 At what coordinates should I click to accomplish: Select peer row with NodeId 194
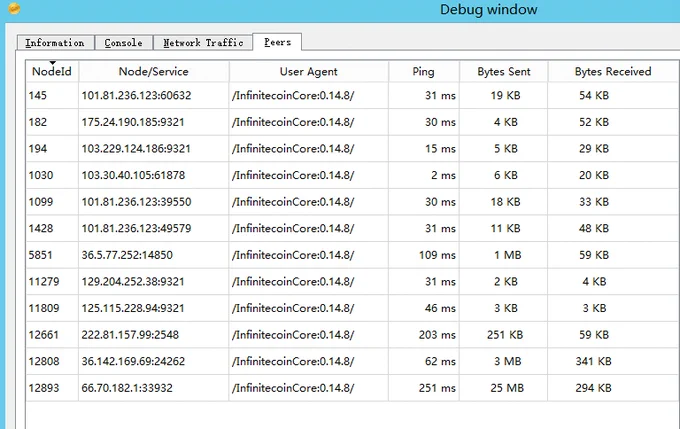point(352,149)
